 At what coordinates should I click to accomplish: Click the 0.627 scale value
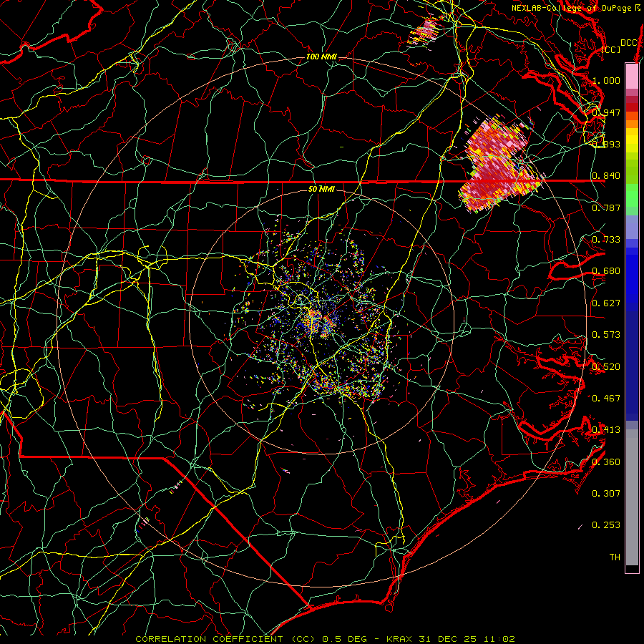pyautogui.click(x=606, y=303)
